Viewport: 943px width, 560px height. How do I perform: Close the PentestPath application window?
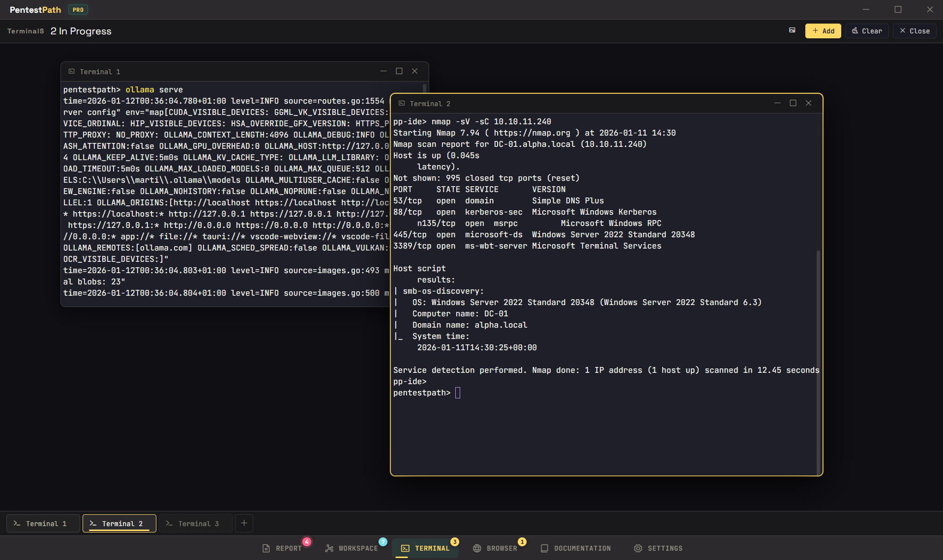930,9
